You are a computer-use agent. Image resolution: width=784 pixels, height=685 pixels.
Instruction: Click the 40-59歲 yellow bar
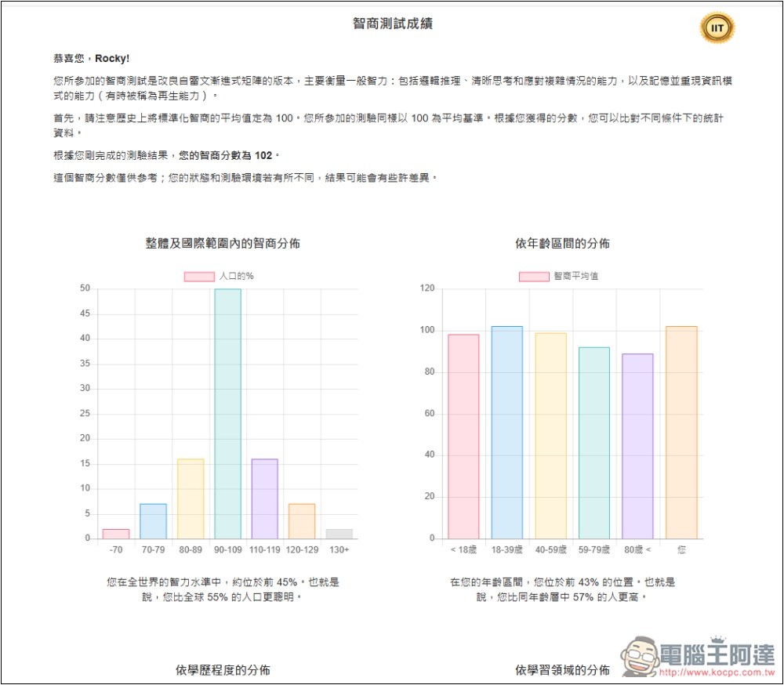pyautogui.click(x=551, y=436)
